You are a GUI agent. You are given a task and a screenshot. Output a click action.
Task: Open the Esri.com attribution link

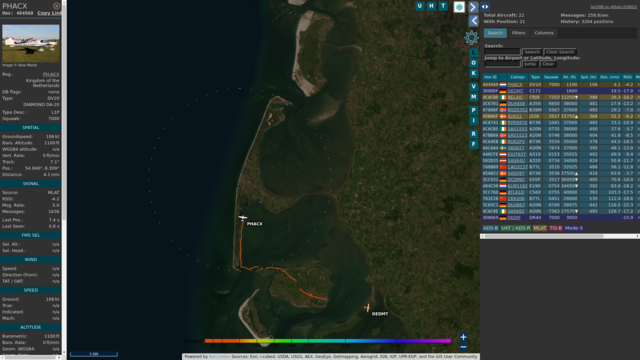pyautogui.click(x=218, y=357)
